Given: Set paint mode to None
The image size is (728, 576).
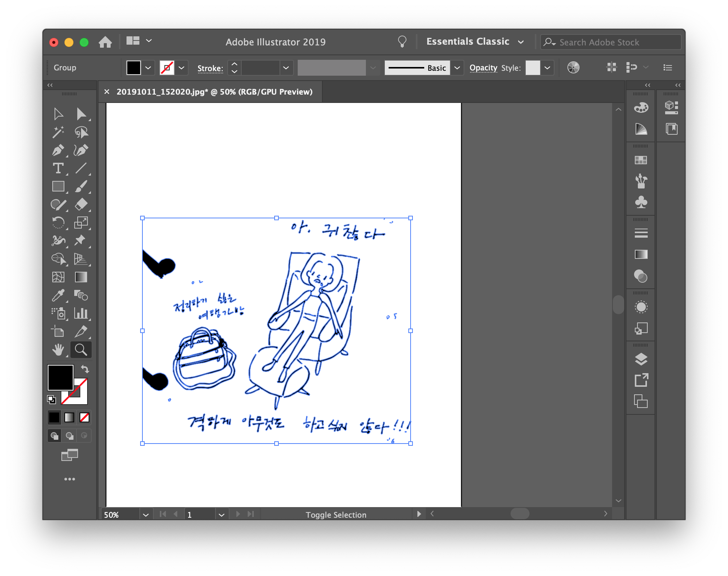Looking at the screenshot, I should 84,417.
